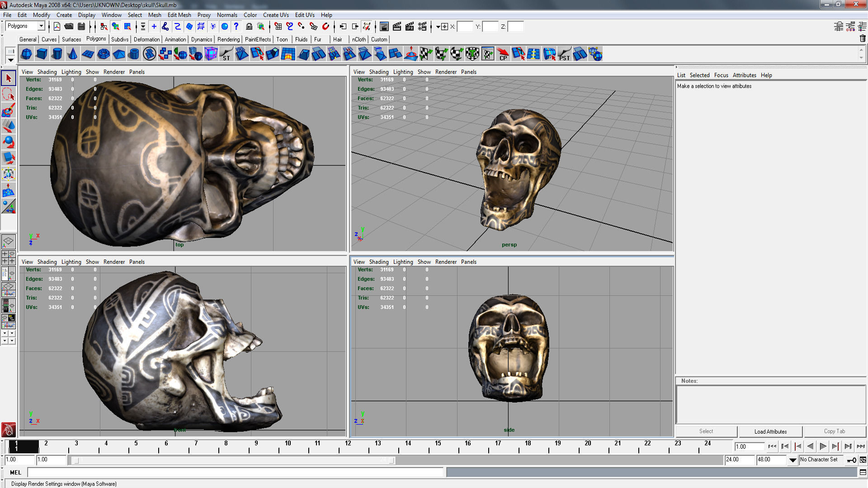Screen dimensions: 868x488
Task: Open Shading menu in persp panel
Action: tap(378, 72)
